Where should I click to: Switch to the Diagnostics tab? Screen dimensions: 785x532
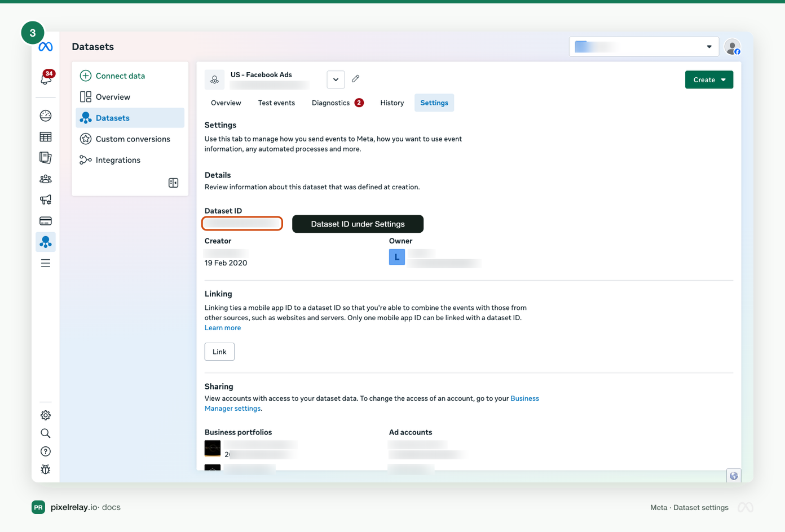pos(337,103)
